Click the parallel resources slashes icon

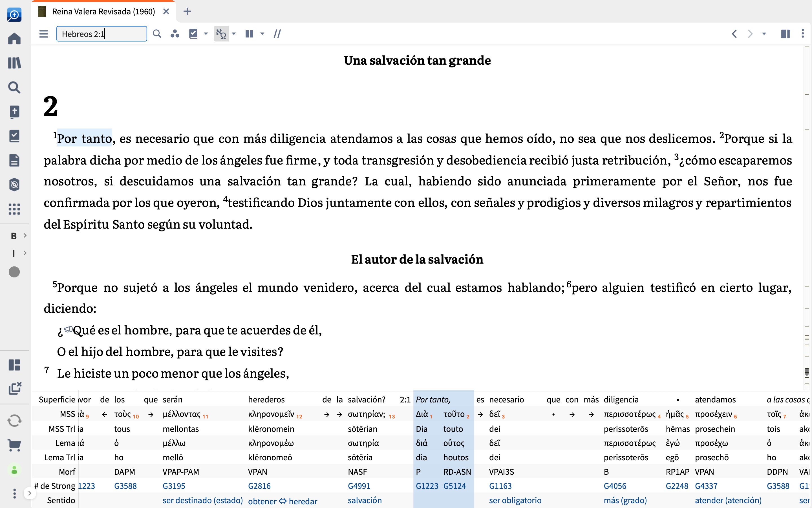277,34
